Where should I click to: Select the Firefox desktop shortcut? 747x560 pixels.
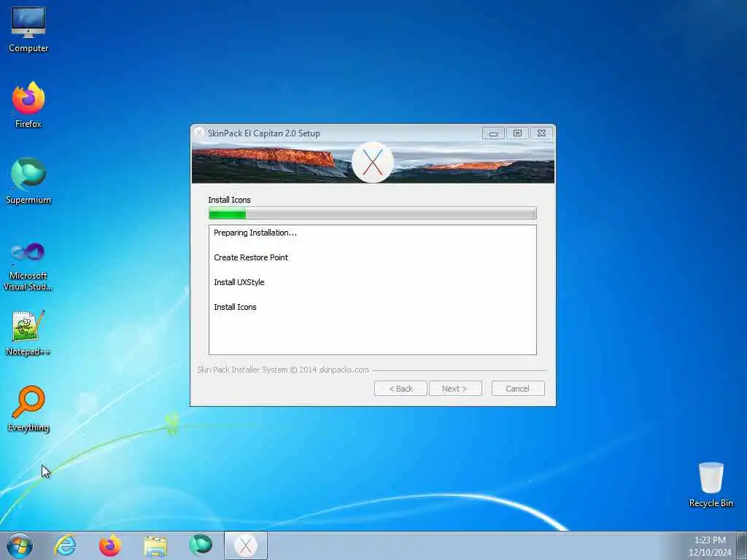(x=28, y=105)
